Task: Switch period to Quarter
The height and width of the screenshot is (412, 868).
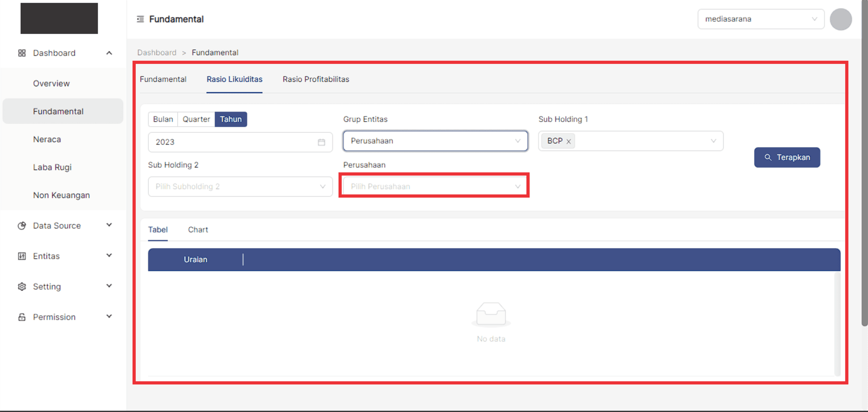Action: point(196,119)
